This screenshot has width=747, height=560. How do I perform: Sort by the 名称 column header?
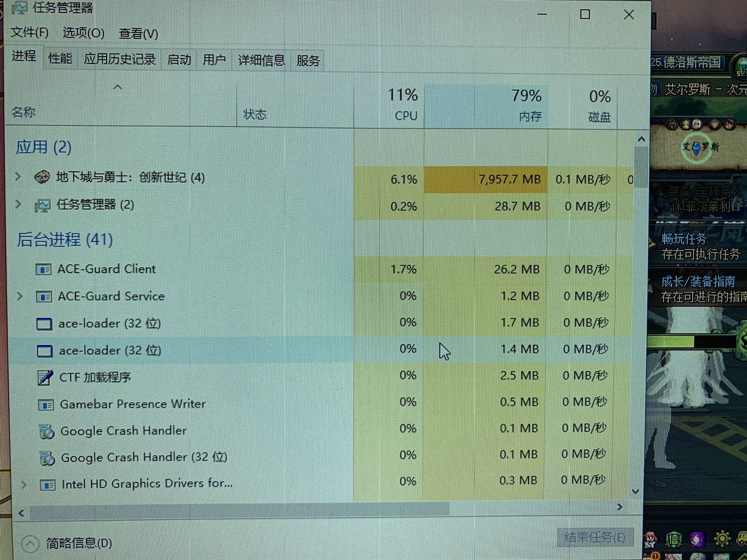(x=23, y=112)
